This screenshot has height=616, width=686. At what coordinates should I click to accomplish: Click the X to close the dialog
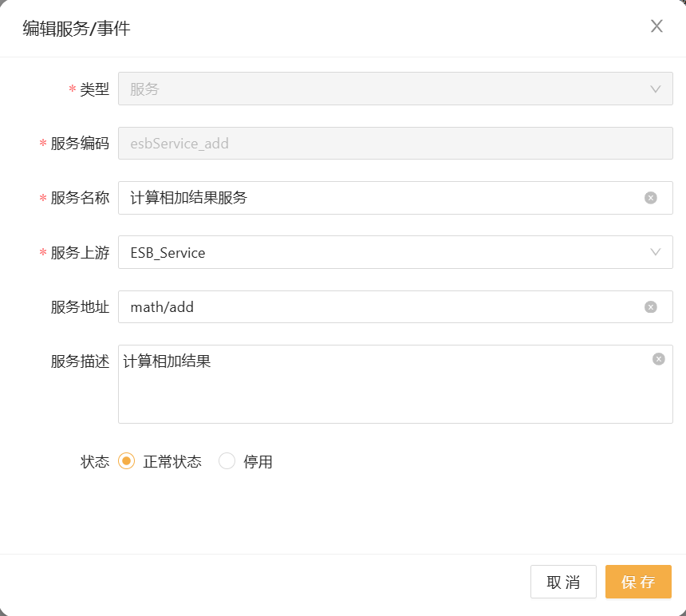(656, 26)
